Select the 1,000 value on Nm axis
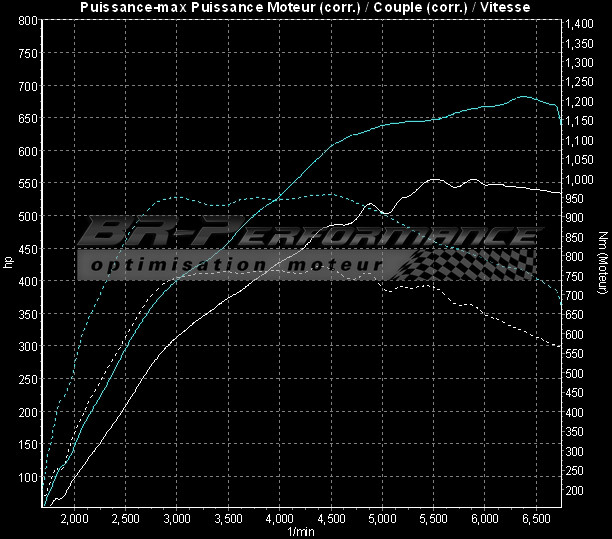 coord(578,179)
